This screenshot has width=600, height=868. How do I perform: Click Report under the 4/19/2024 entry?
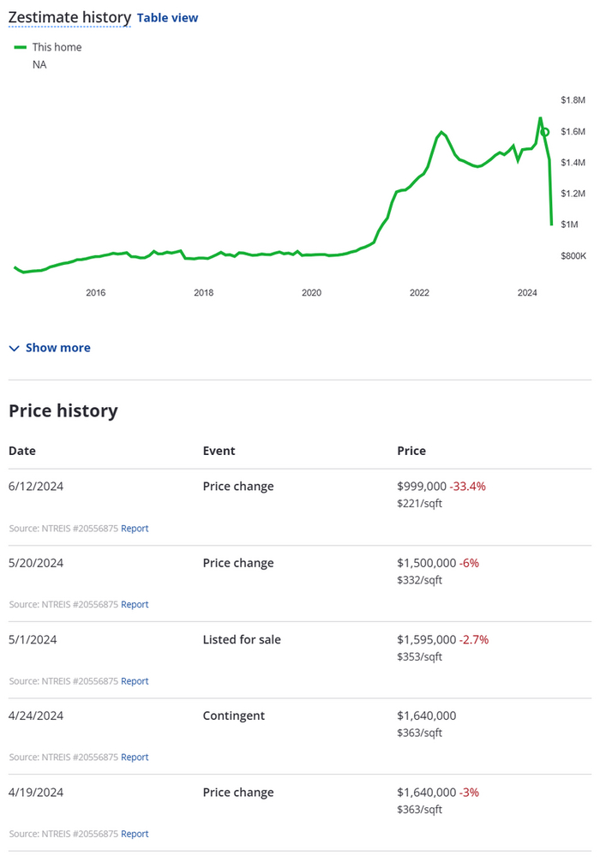tap(135, 834)
